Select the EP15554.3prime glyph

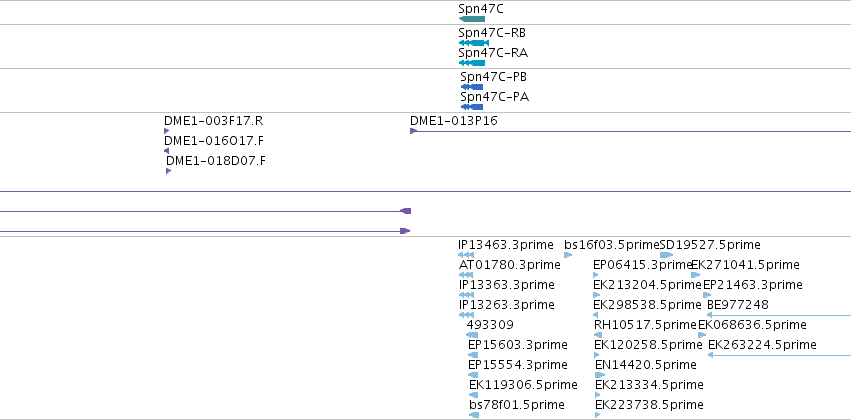pyautogui.click(x=473, y=375)
